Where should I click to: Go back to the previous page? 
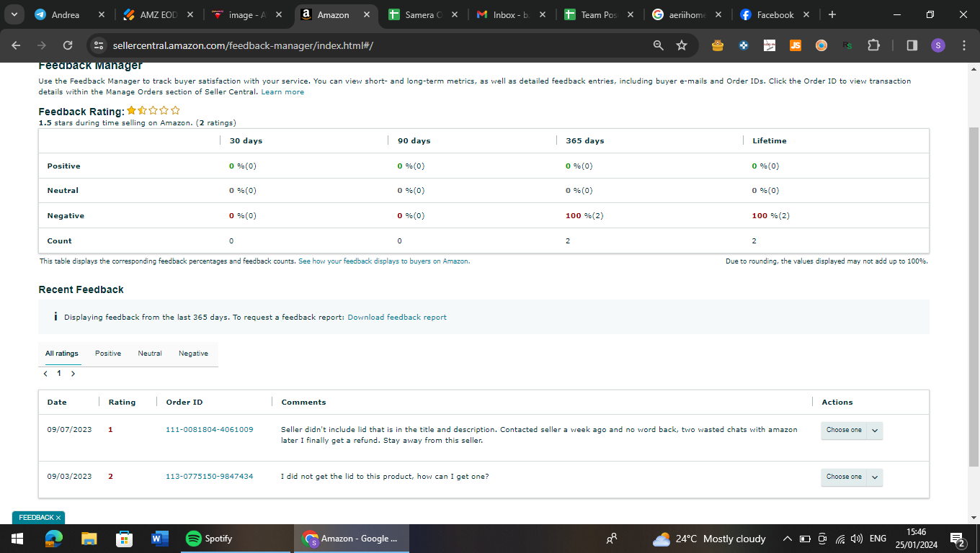pyautogui.click(x=16, y=45)
